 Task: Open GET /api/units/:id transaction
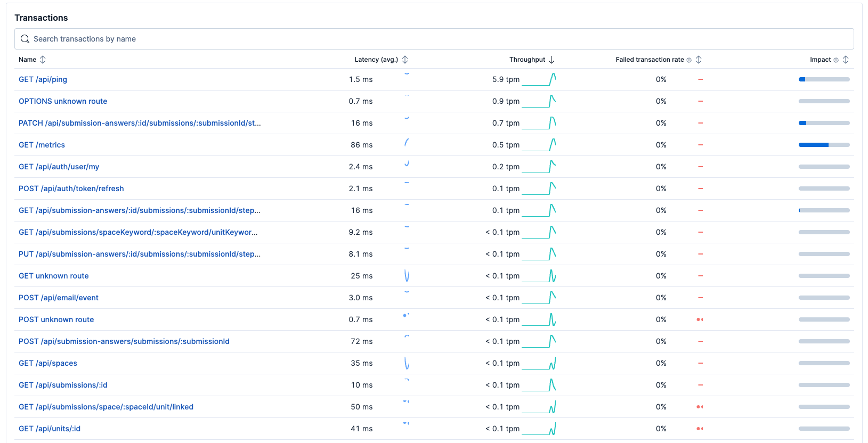click(x=50, y=429)
